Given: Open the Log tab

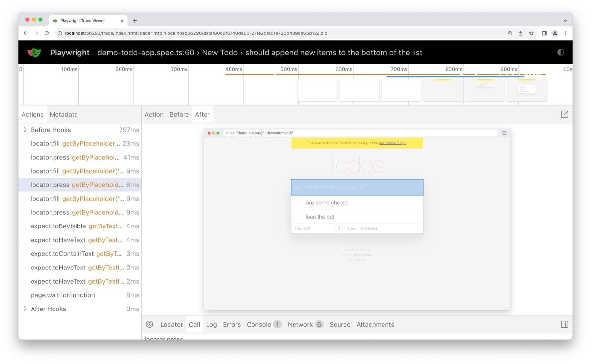Looking at the screenshot, I should [211, 324].
